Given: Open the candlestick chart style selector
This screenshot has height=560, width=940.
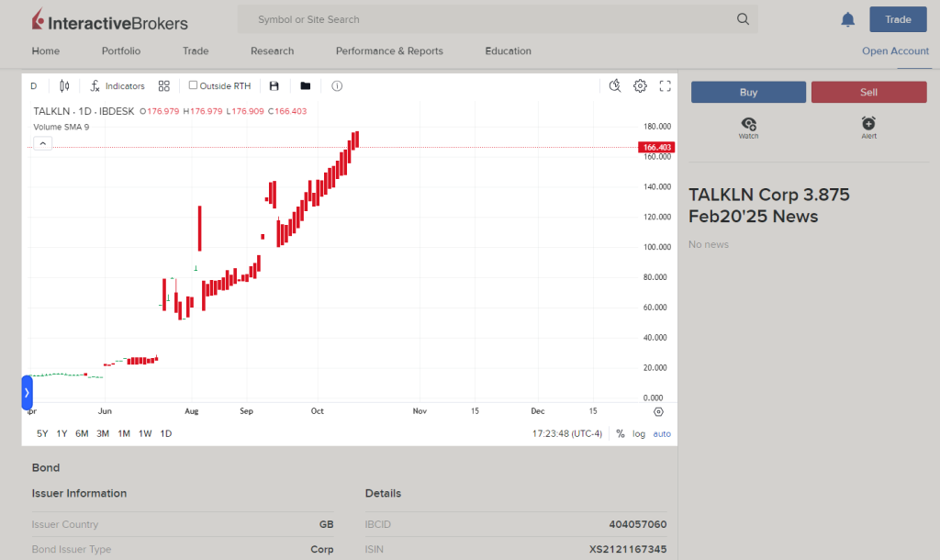Looking at the screenshot, I should (x=64, y=86).
